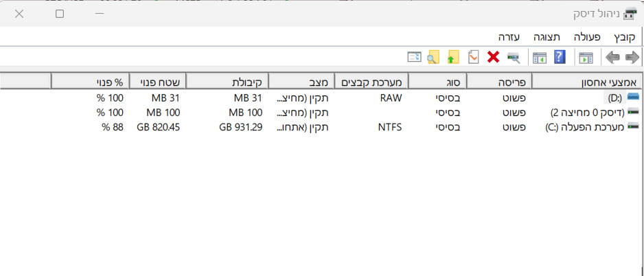The height and width of the screenshot is (276, 644).
Task: Sort by the קיבולת column header
Action: coord(227,81)
